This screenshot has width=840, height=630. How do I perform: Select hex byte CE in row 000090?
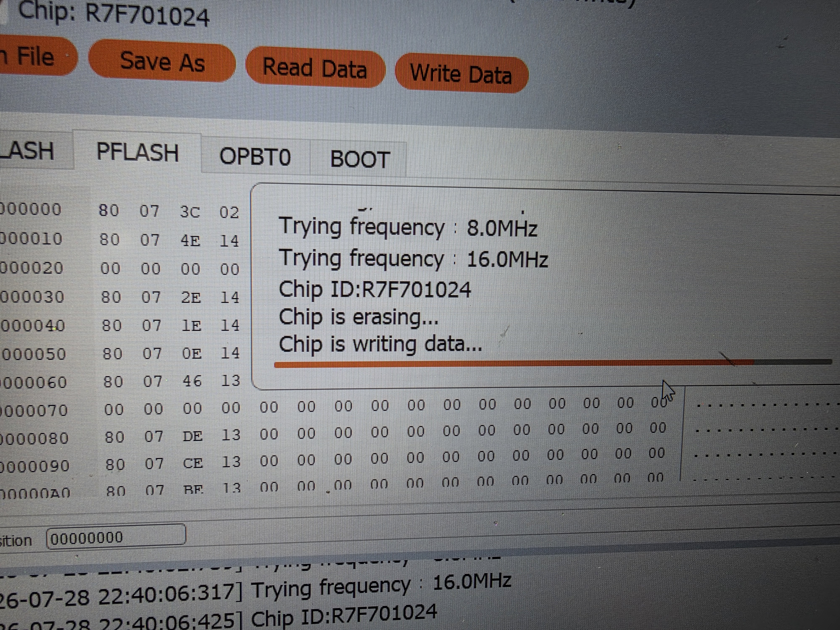[193, 463]
